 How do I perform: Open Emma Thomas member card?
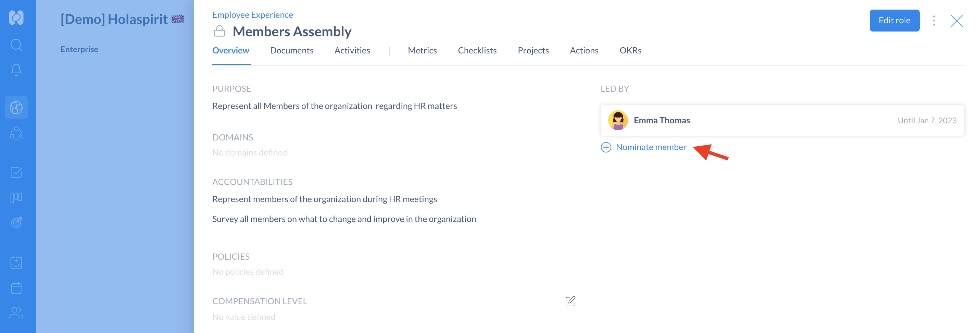782,120
